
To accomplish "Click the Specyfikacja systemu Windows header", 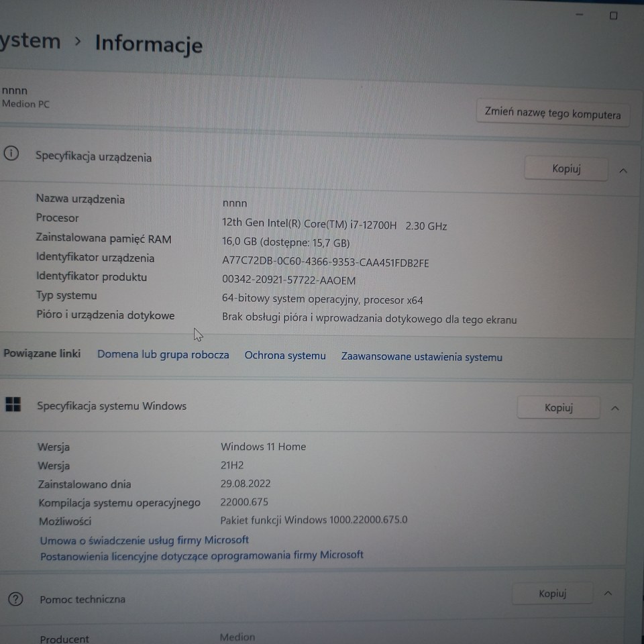I will (x=112, y=406).
